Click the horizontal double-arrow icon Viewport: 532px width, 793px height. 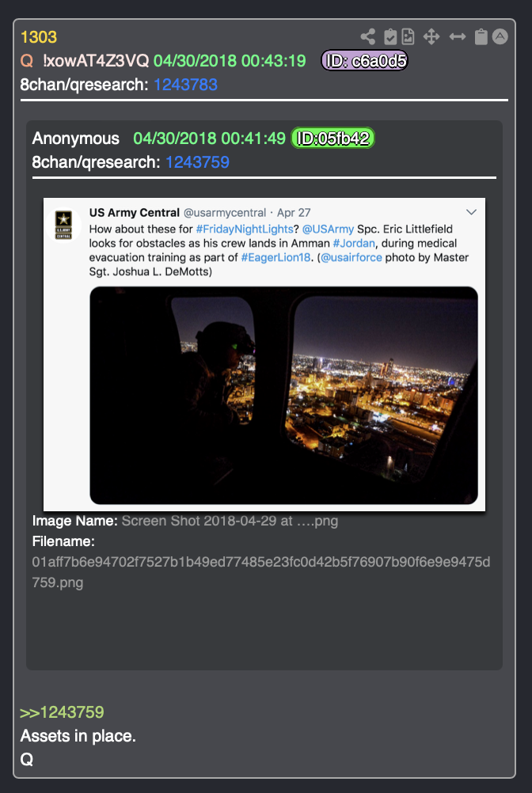[457, 37]
